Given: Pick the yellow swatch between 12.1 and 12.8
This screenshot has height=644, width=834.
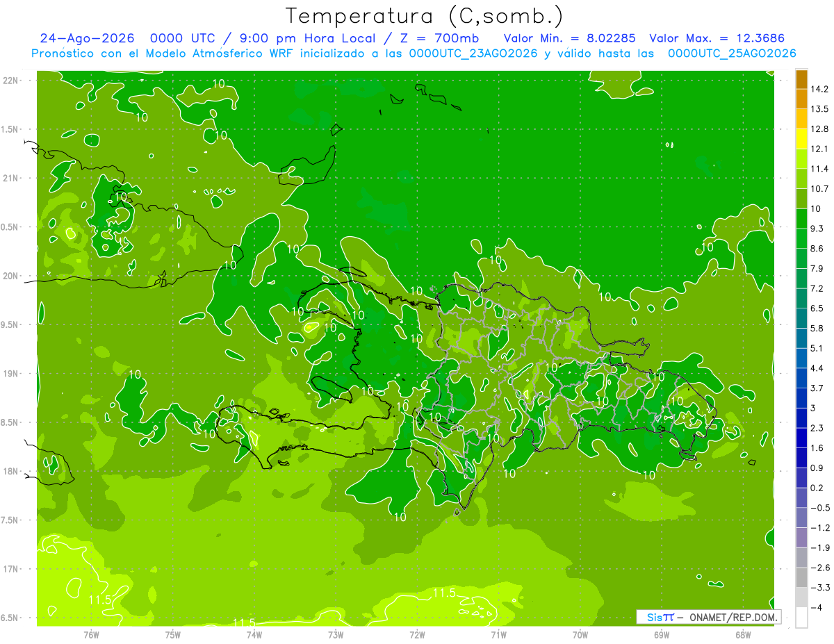Looking at the screenshot, I should coord(801,139).
